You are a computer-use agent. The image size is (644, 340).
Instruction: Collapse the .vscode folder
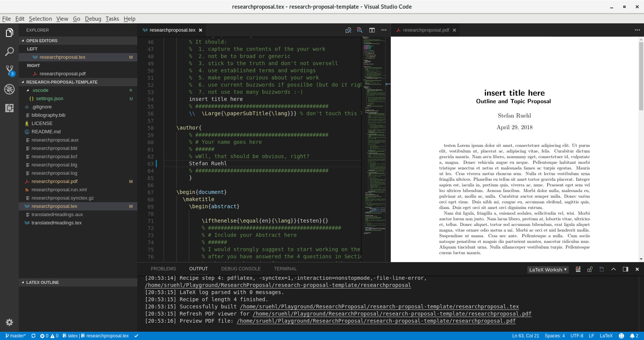pyautogui.click(x=78, y=90)
